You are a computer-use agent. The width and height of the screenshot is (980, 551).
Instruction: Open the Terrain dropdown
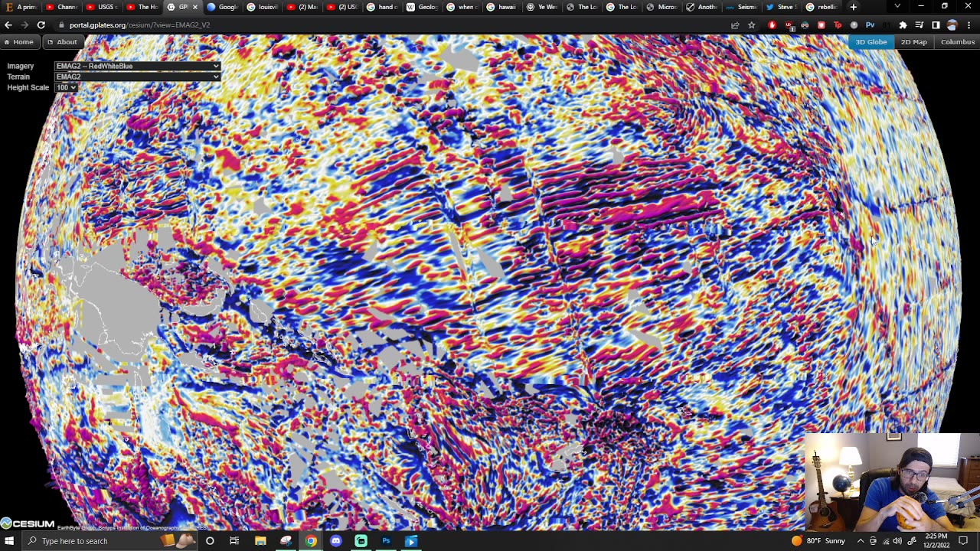pyautogui.click(x=137, y=77)
